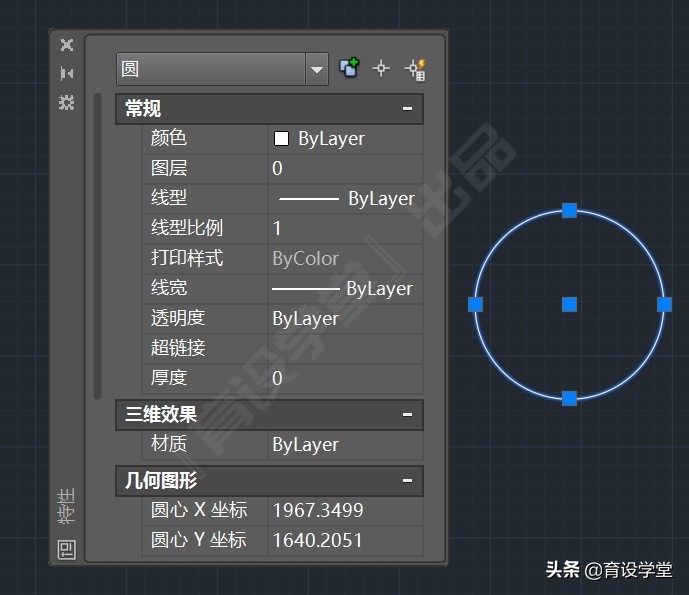Click the vertical 特性 palette title

point(67,505)
